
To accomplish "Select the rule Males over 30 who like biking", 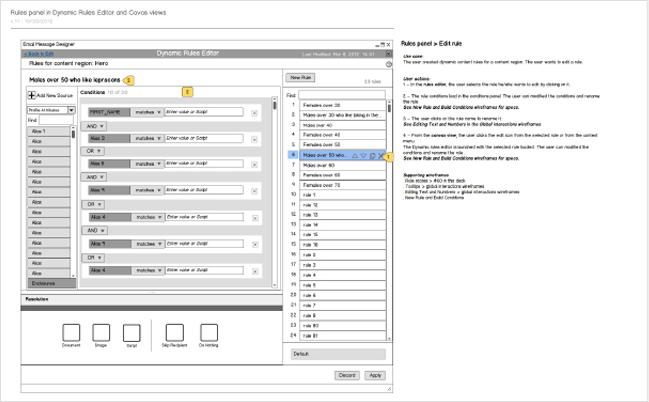I will (x=343, y=115).
